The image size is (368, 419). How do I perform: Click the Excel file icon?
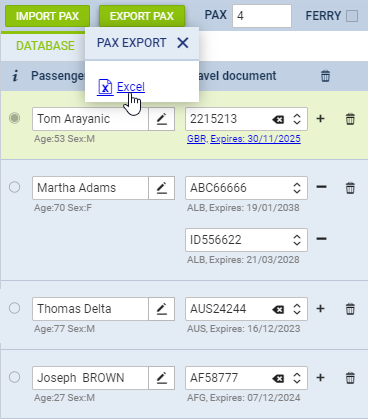coord(105,87)
